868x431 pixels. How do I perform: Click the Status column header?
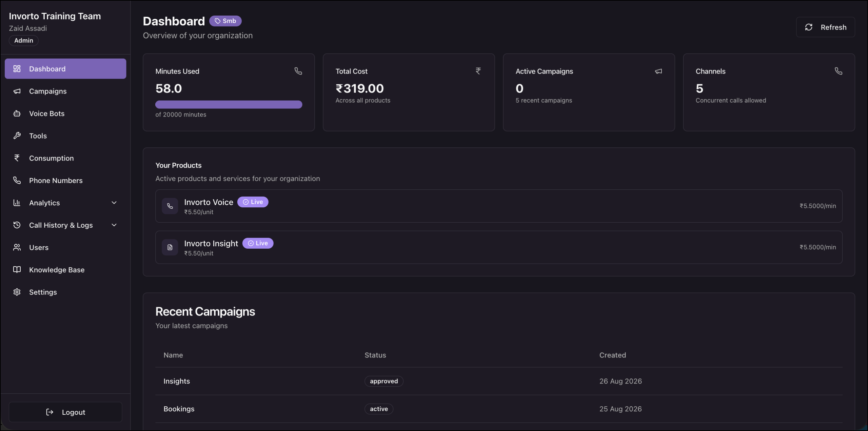[375, 355]
